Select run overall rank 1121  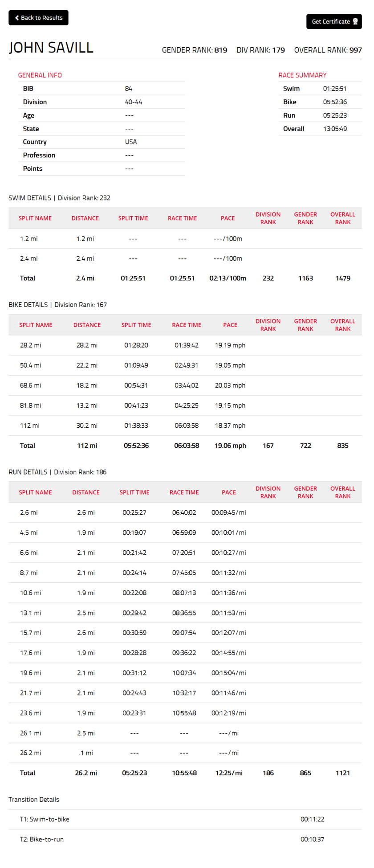click(x=343, y=773)
